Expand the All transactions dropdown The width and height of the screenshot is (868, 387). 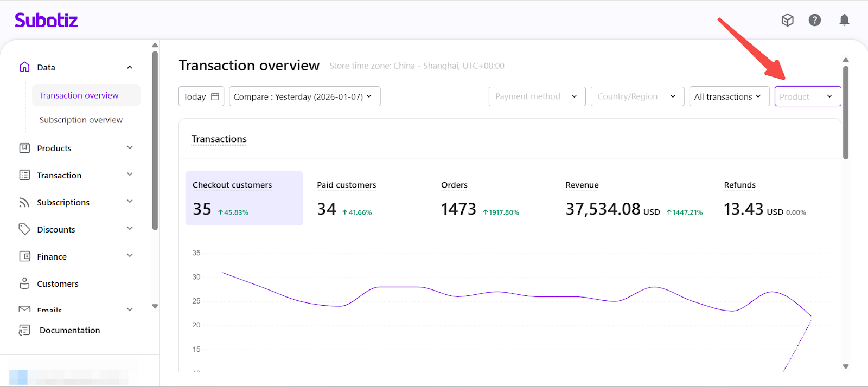pyautogui.click(x=729, y=96)
